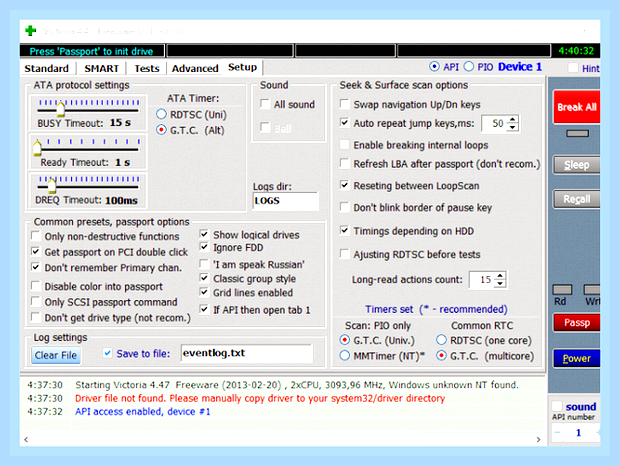Choose G.T.C. (Alt) ATA timer

[x=161, y=130]
